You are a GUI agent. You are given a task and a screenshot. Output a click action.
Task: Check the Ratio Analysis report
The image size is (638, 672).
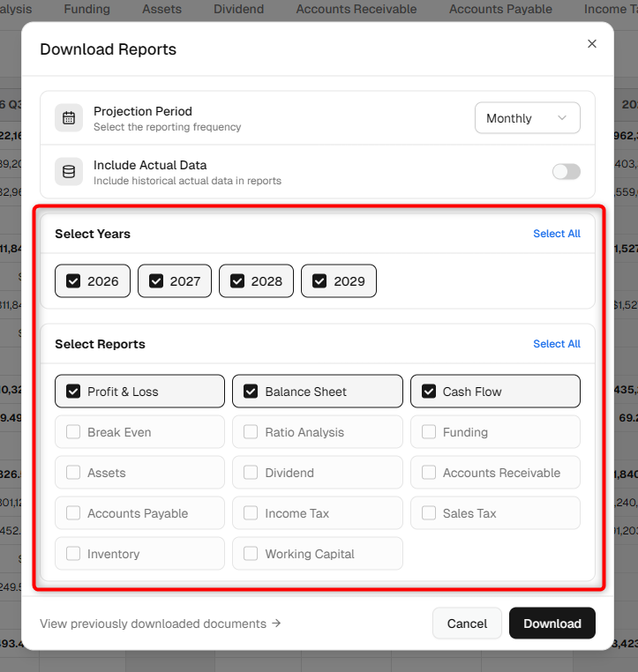(x=318, y=432)
